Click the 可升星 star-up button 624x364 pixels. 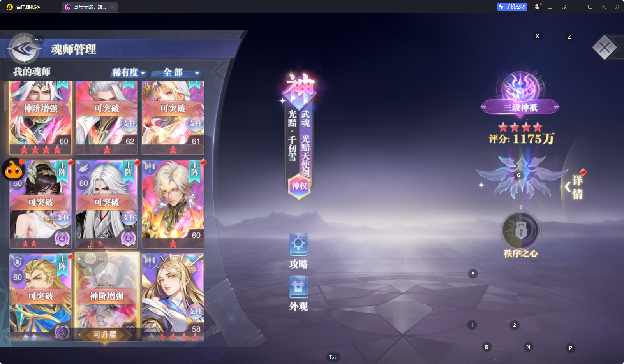[x=105, y=335]
